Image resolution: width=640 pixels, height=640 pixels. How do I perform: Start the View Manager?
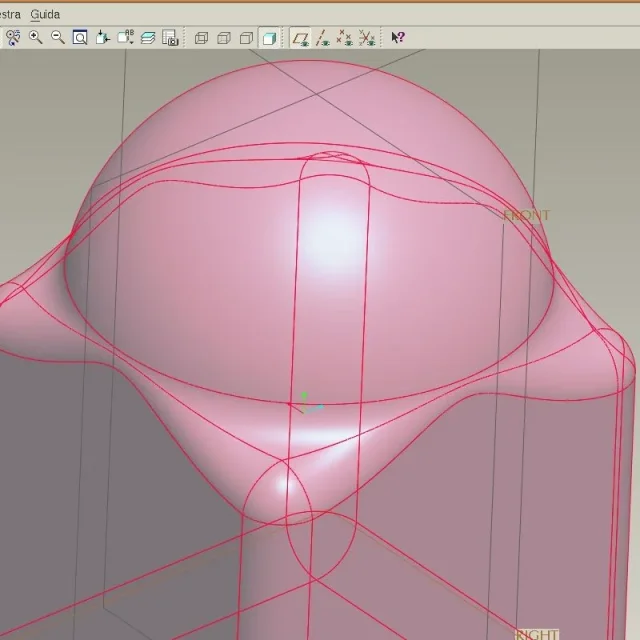click(x=170, y=38)
